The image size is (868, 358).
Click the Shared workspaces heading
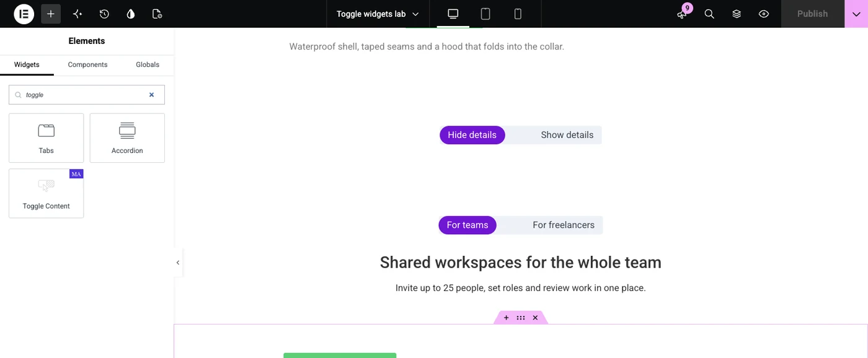[x=521, y=263]
